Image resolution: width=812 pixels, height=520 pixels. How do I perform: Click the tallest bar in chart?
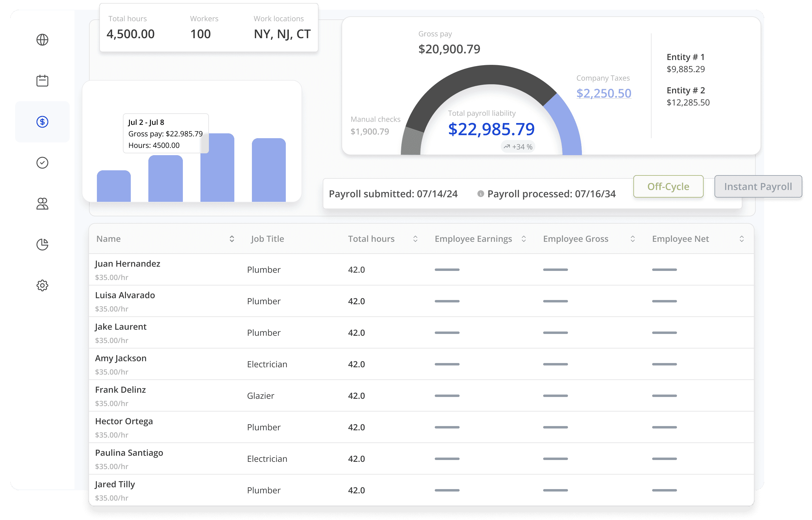(x=217, y=172)
